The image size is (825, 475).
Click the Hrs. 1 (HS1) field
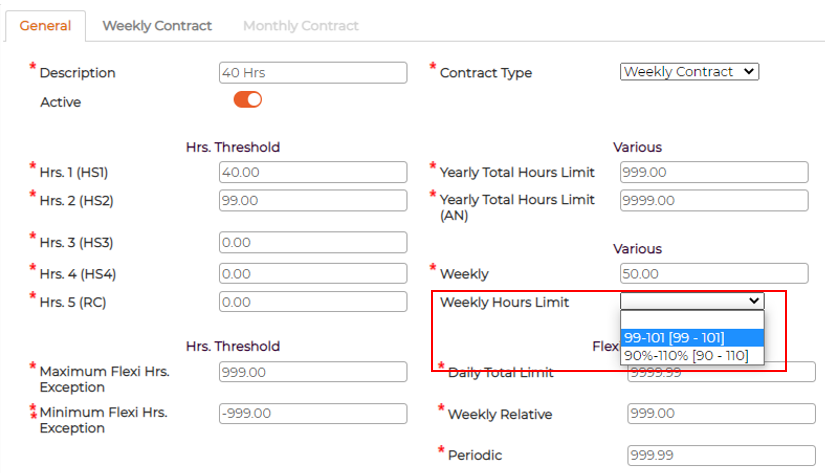coord(313,172)
